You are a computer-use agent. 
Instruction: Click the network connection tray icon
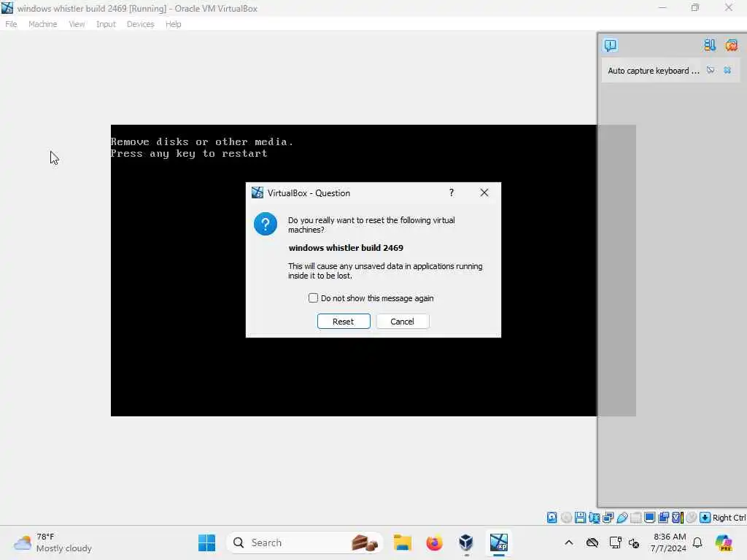tap(616, 542)
